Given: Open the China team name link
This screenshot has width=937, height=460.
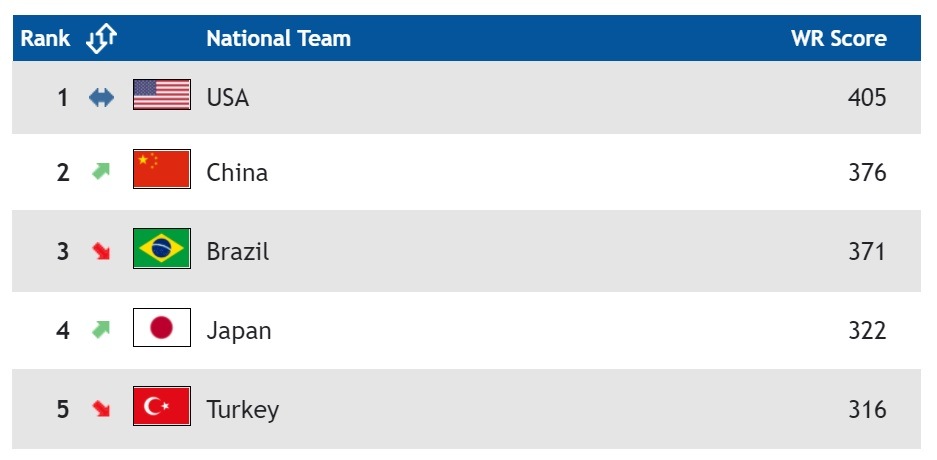Looking at the screenshot, I should point(237,173).
